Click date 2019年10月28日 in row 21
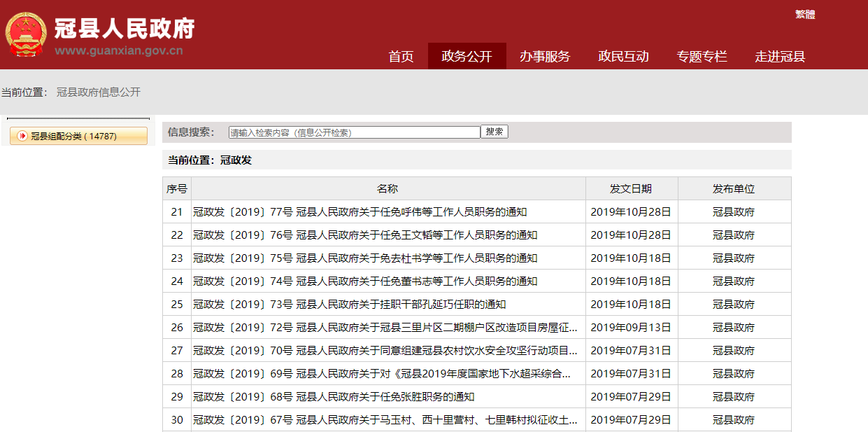Image resolution: width=868 pixels, height=432 pixels. 631,211
